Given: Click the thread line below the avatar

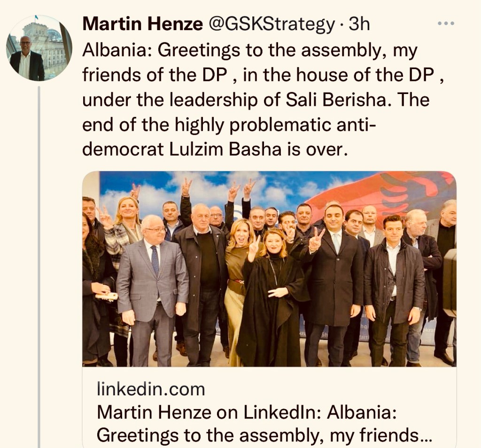Looking at the screenshot, I should [x=39, y=267].
